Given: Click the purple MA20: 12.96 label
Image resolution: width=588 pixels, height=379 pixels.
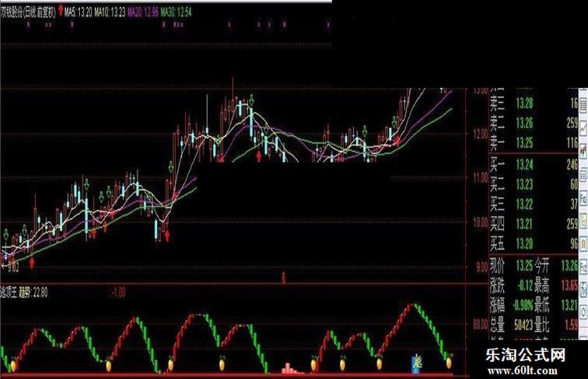Looking at the screenshot, I should pos(143,12).
